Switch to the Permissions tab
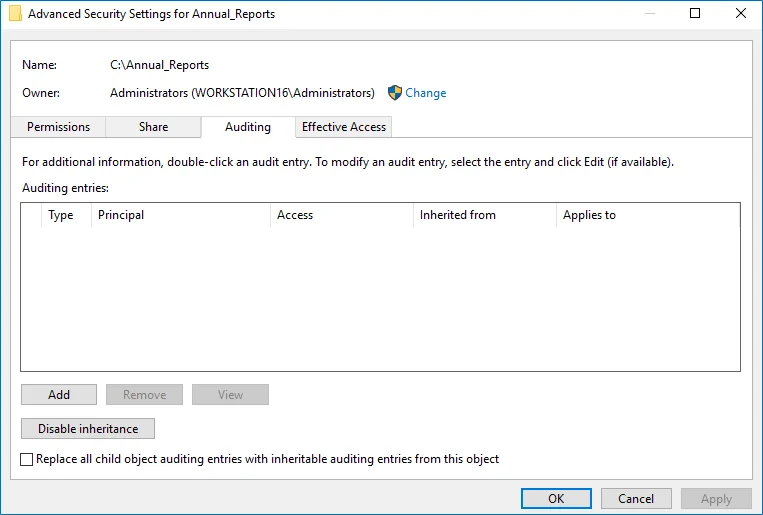Screen dimensions: 763x515 (58, 127)
